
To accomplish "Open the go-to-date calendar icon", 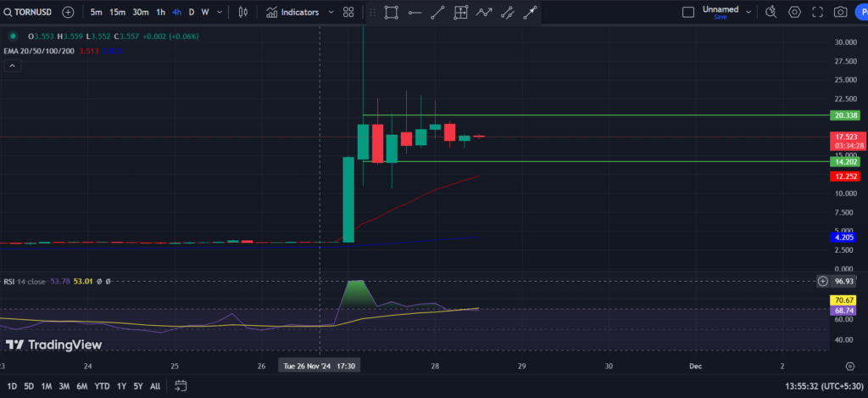I will 181,386.
